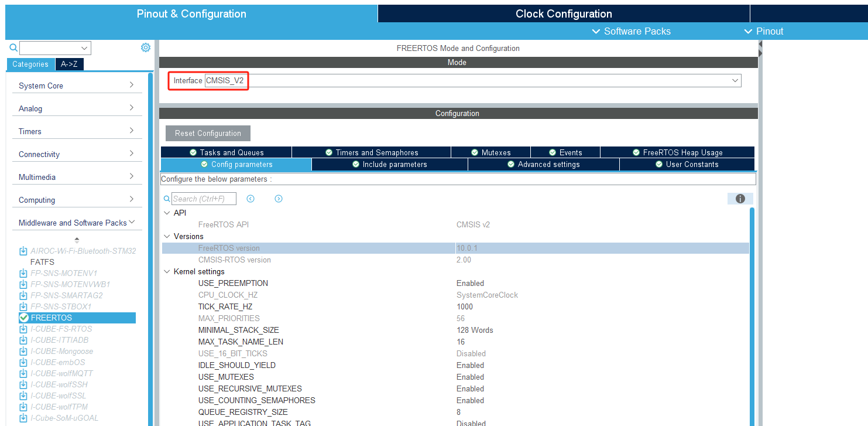Viewport: 868px width, 426px height.
Task: Click download icon beside FP-SNS-STBOX1
Action: [x=23, y=306]
